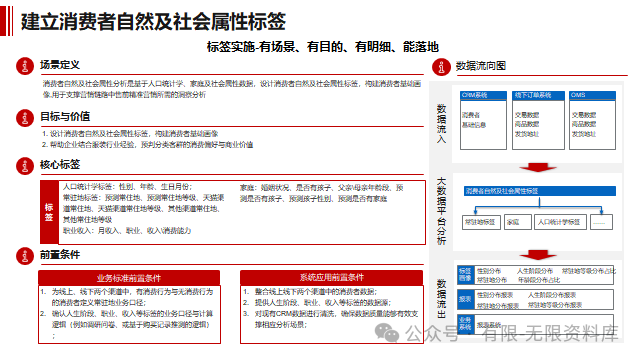
Task: Select item 整合线上线下两个渠道中的消费者数据
Action: 310,291
